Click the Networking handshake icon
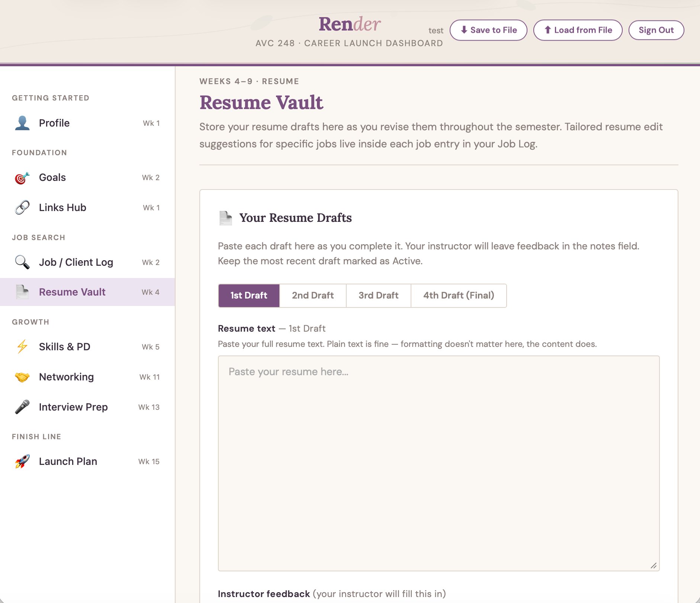This screenshot has height=603, width=700. pyautogui.click(x=22, y=377)
